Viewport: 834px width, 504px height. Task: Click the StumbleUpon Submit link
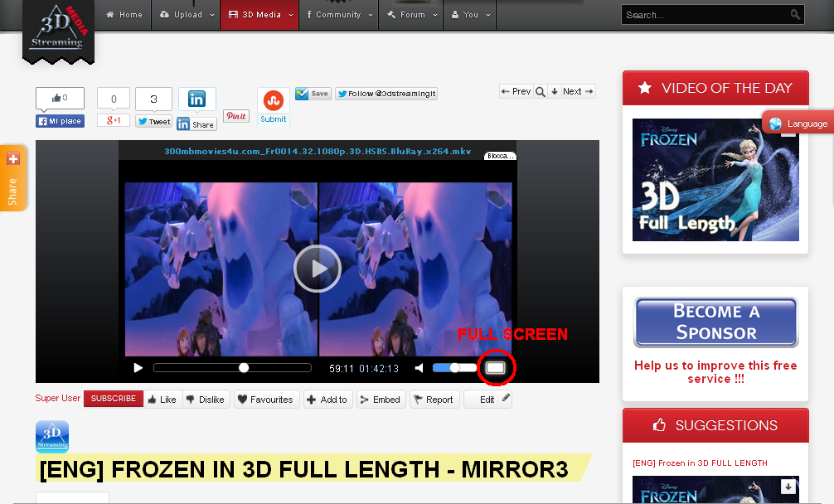point(274,119)
